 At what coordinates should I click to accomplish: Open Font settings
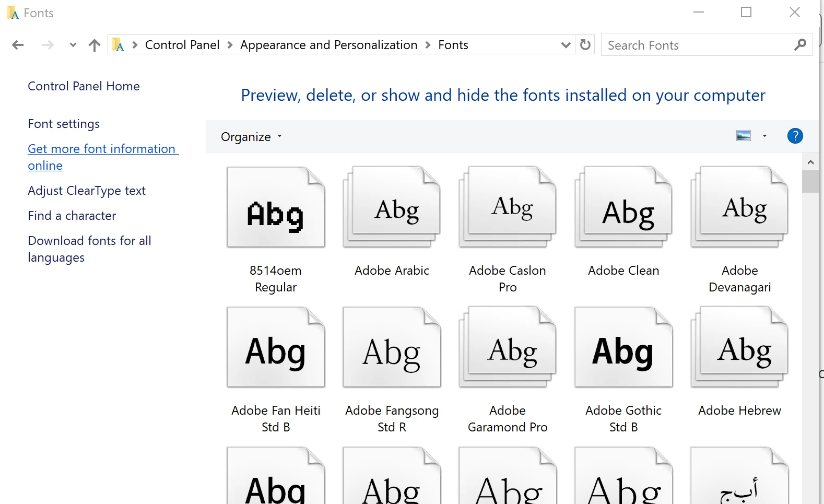tap(64, 124)
